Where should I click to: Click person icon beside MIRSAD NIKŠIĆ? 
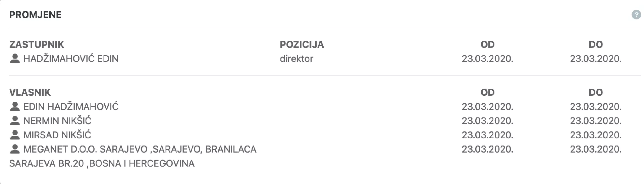click(x=15, y=135)
